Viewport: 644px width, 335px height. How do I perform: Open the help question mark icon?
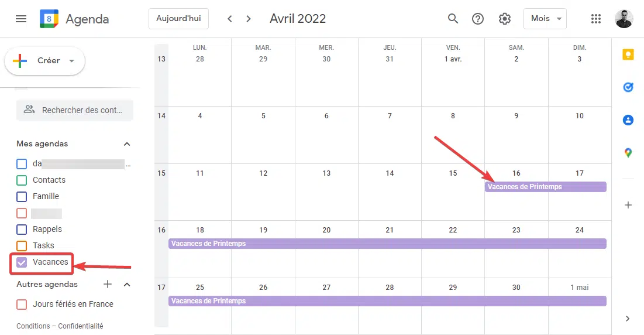(478, 19)
